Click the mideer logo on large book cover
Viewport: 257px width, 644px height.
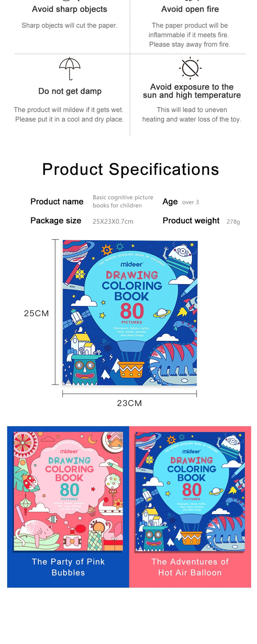tap(132, 265)
